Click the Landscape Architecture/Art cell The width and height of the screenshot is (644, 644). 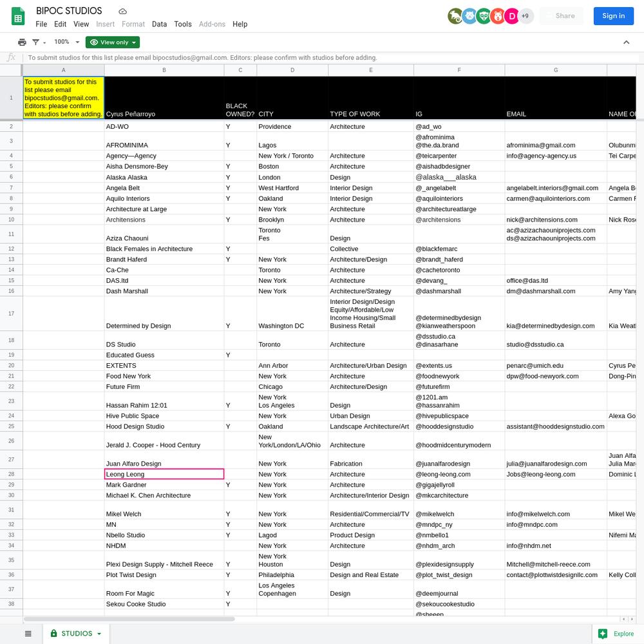coord(371,427)
